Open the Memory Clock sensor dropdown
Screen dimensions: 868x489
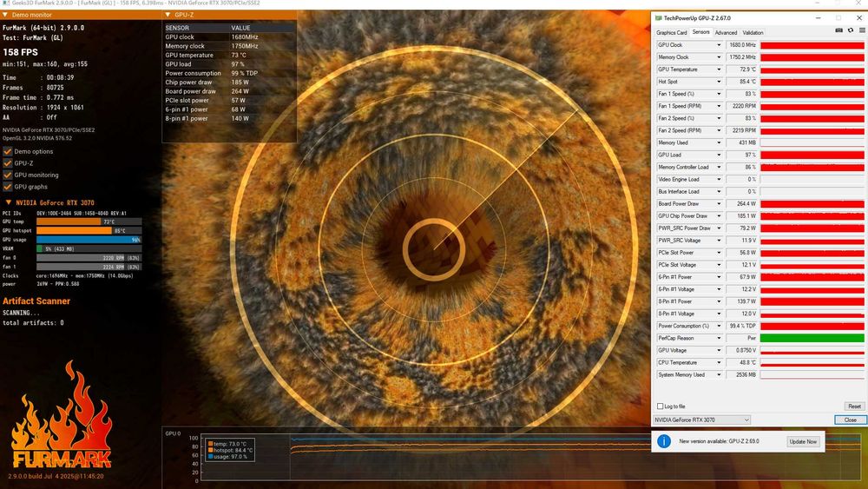pyautogui.click(x=719, y=57)
